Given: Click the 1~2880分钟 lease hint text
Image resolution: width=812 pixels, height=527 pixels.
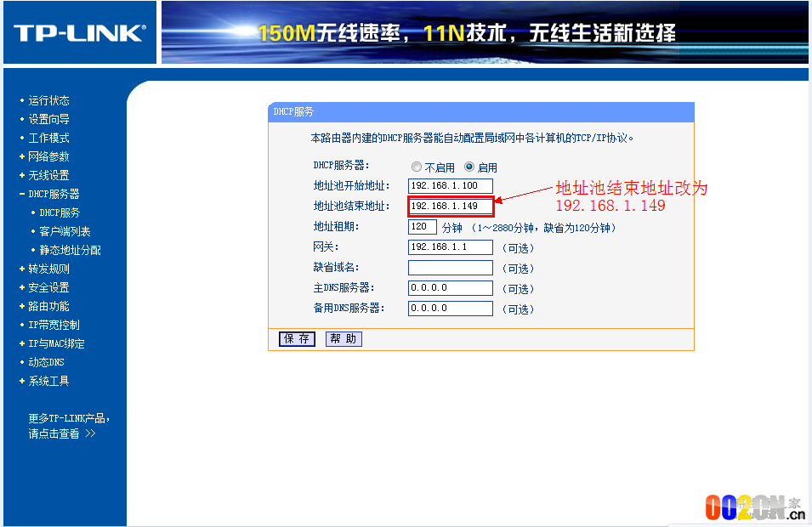Looking at the screenshot, I should coord(543,228).
